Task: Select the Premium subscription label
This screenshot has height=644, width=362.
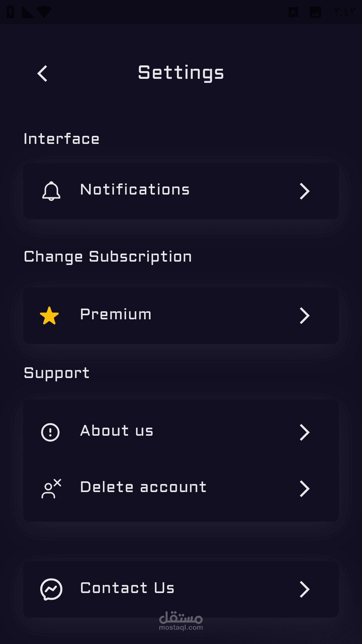Action: click(x=116, y=315)
